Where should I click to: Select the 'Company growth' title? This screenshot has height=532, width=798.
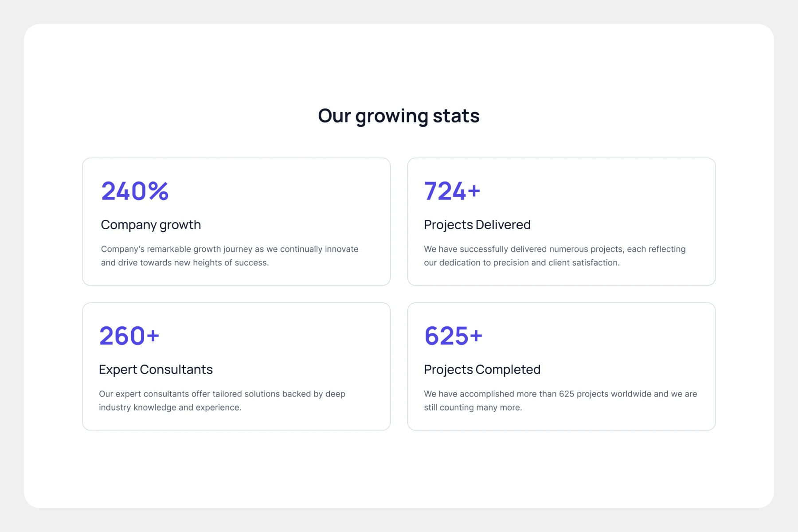click(x=151, y=225)
